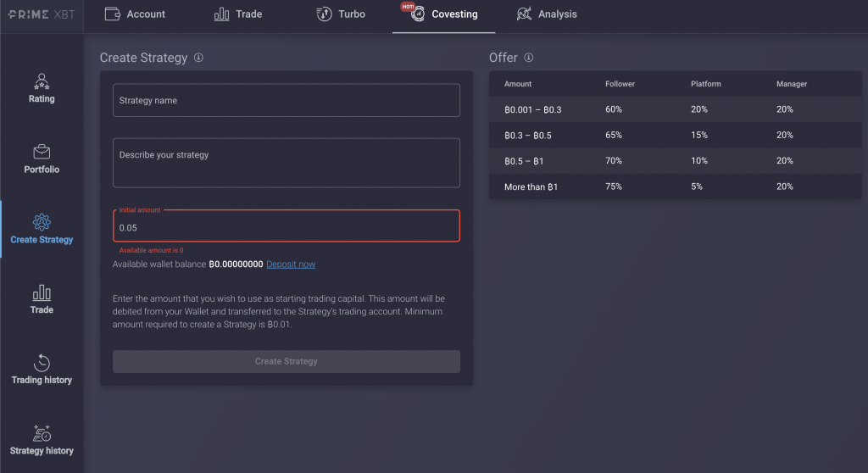Follow the Deposit now link
Image resolution: width=868 pixels, height=473 pixels.
point(291,264)
